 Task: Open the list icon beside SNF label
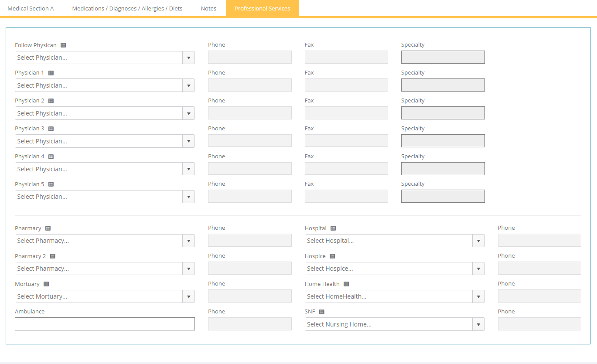pos(322,312)
